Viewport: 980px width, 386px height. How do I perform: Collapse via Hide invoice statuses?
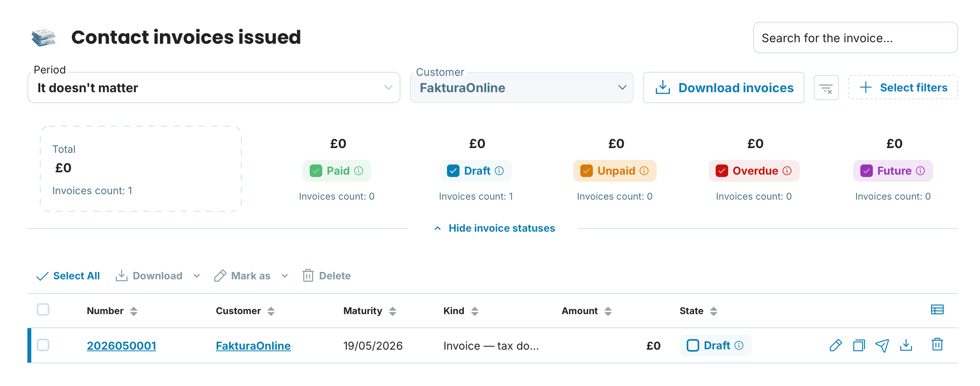(495, 228)
